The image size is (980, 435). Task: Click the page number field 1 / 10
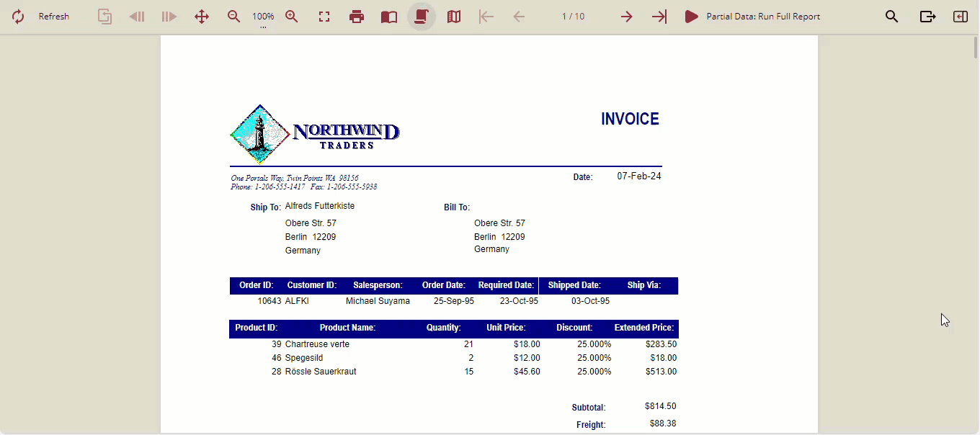point(573,17)
